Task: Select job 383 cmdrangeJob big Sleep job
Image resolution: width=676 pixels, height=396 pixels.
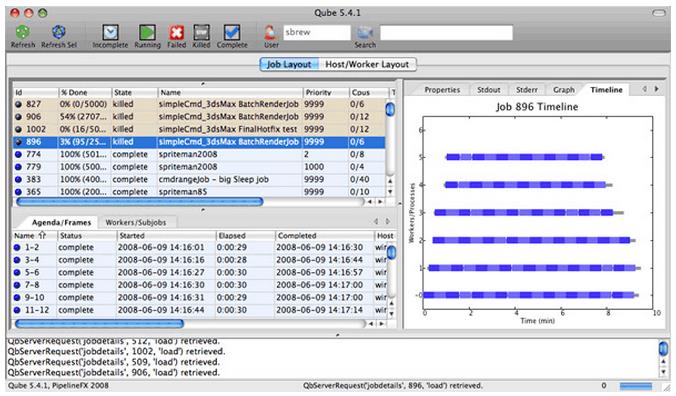Action: [199, 179]
